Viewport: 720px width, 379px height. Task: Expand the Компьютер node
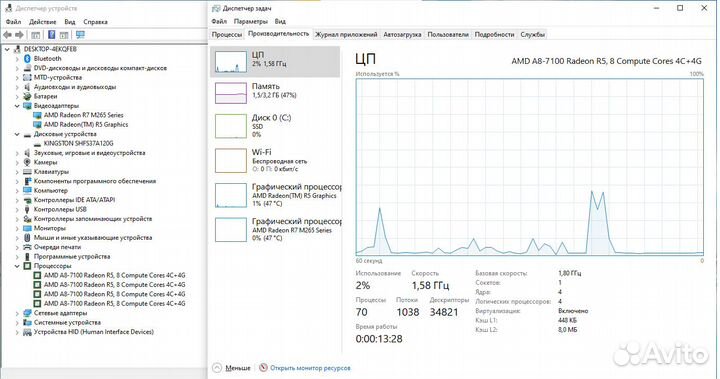pos(17,191)
